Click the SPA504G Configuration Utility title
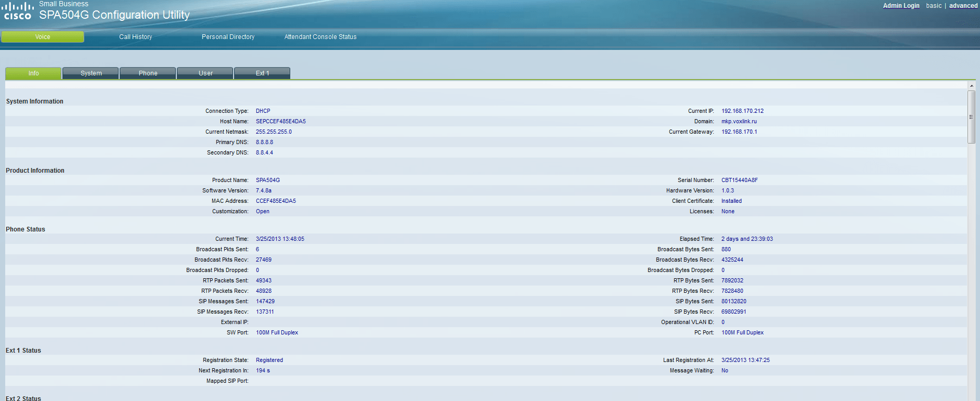The height and width of the screenshot is (401, 980). (x=114, y=15)
